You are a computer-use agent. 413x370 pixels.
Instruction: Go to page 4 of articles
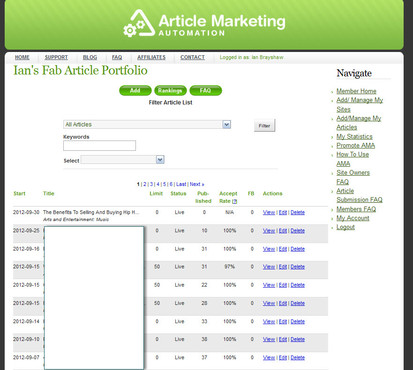tap(158, 184)
